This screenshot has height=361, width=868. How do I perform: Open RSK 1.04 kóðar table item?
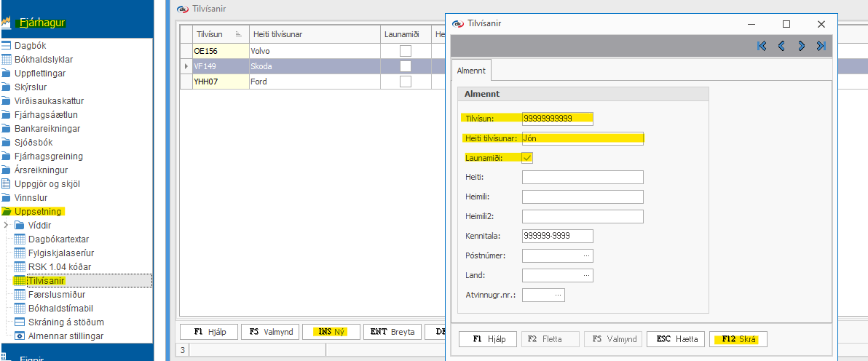coord(59,267)
